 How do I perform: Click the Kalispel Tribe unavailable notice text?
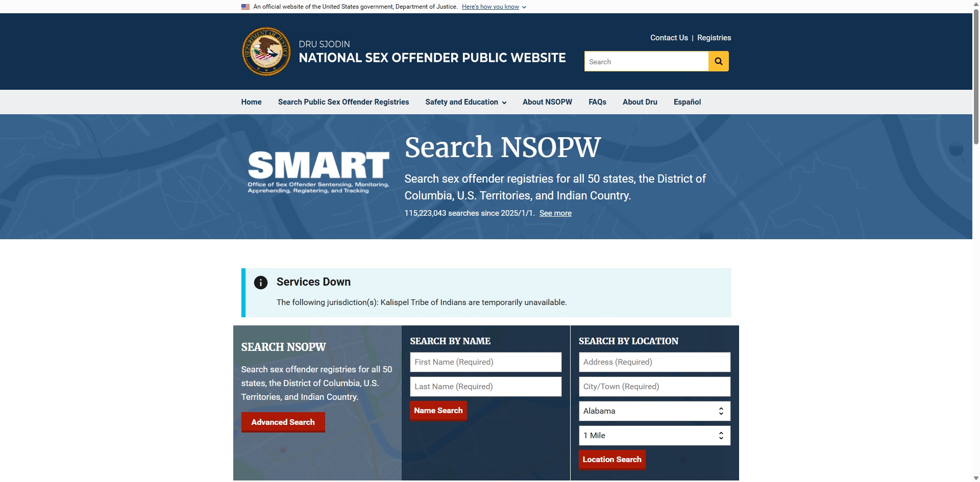422,302
